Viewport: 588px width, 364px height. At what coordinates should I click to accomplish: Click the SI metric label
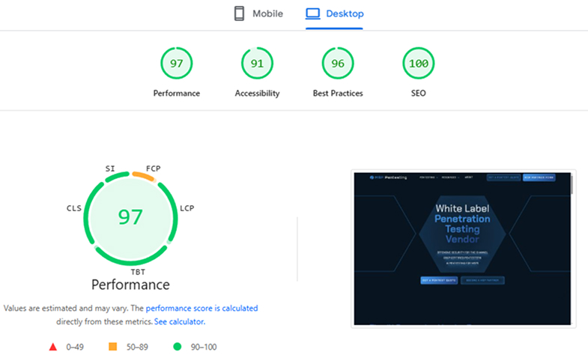[x=110, y=169]
